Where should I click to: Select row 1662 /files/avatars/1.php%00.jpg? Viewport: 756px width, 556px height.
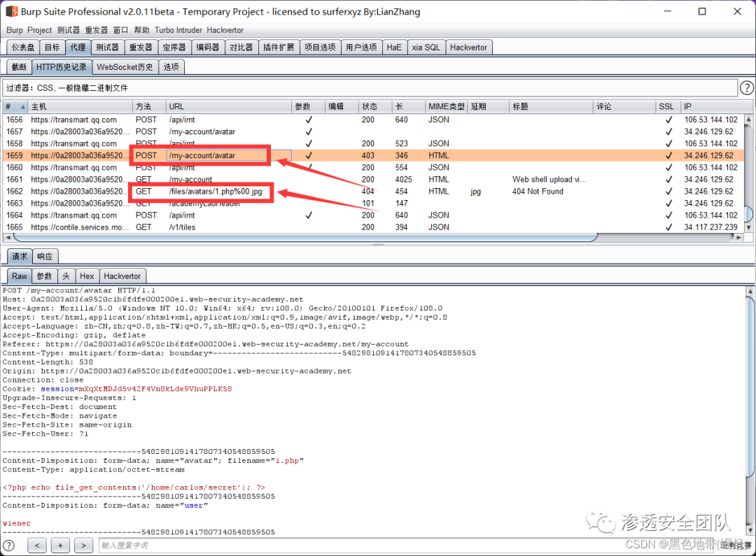[374, 191]
